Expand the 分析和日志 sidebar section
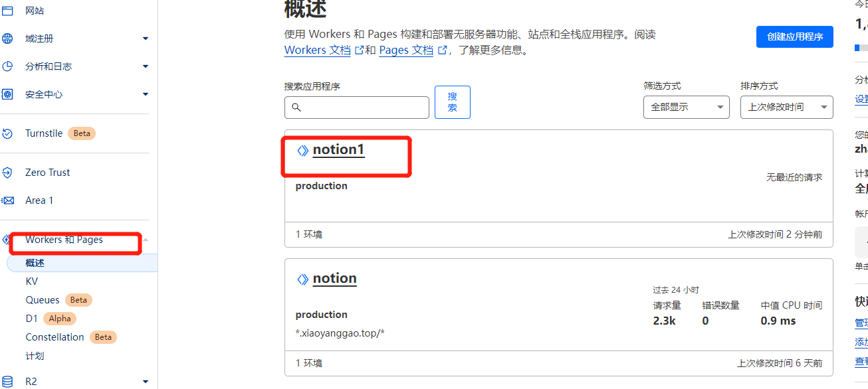This screenshot has width=868, height=389. tap(146, 66)
